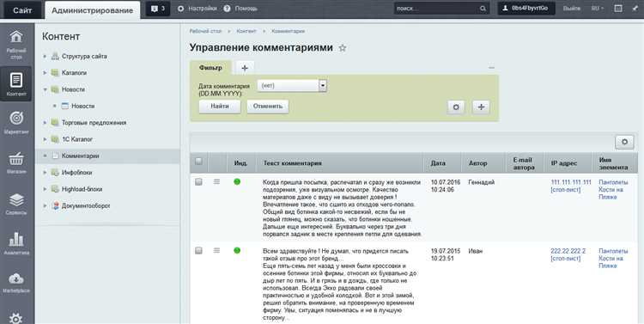
Task: Open the Сервисы layers sidebar icon
Action: pos(16,204)
